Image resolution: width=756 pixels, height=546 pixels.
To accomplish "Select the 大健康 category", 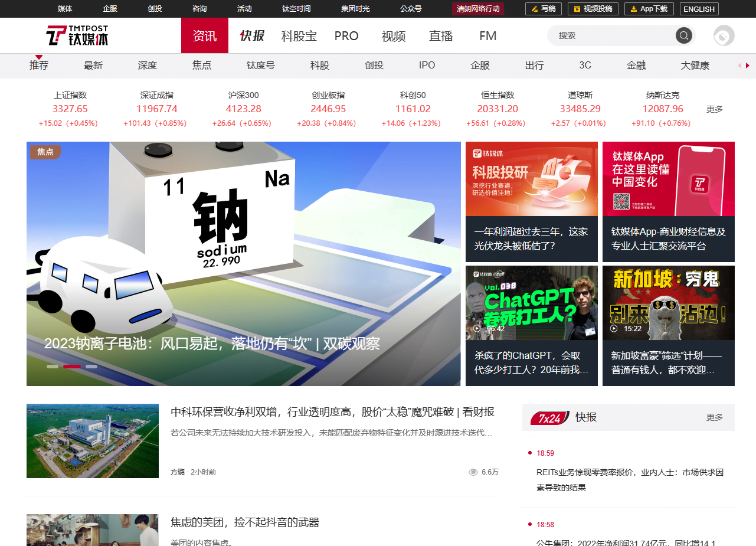I will [695, 66].
